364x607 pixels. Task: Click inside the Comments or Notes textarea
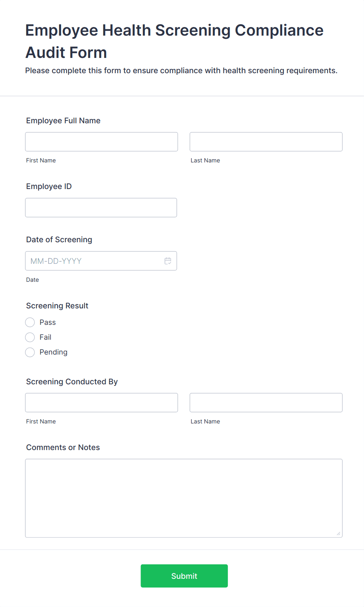184,498
